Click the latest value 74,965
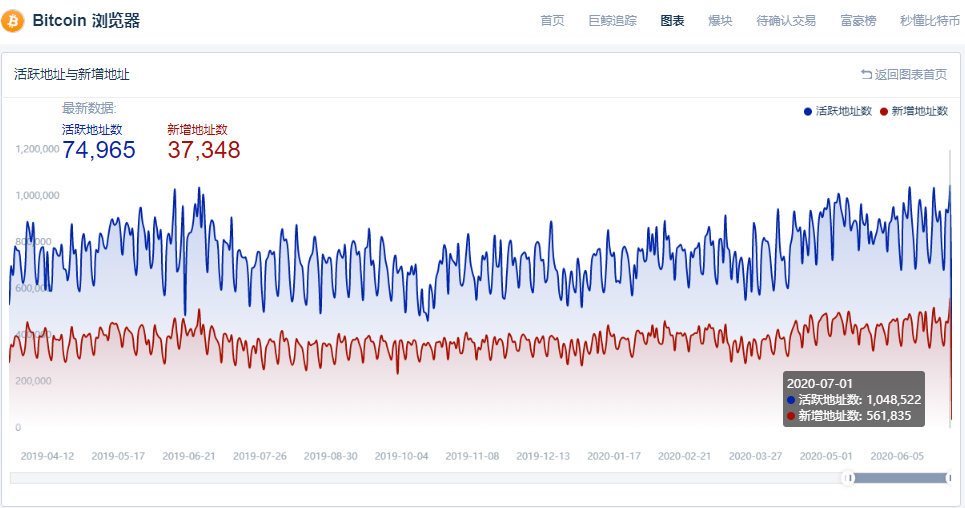The height and width of the screenshot is (508, 965). coord(98,150)
